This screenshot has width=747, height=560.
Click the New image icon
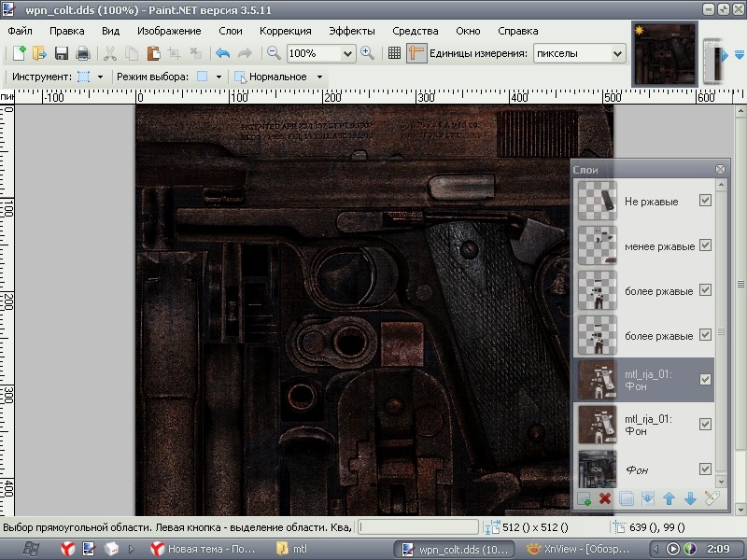tap(18, 54)
